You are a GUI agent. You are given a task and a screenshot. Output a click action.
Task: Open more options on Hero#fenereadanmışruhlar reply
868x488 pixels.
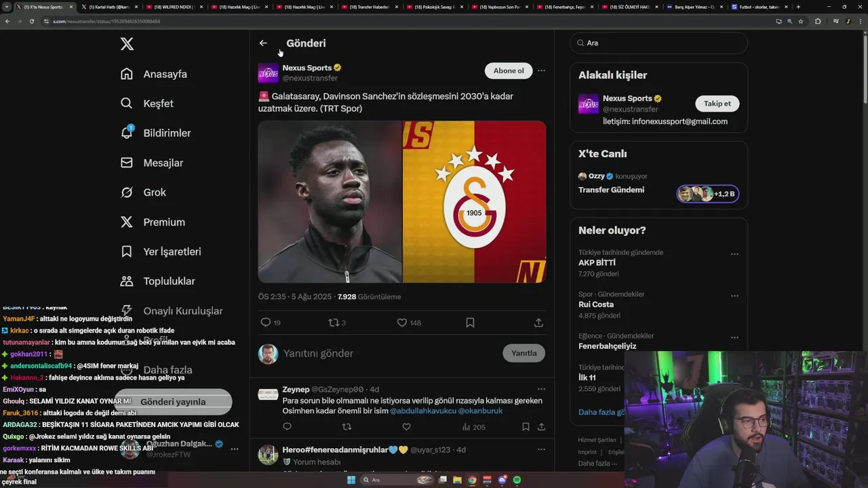point(541,449)
